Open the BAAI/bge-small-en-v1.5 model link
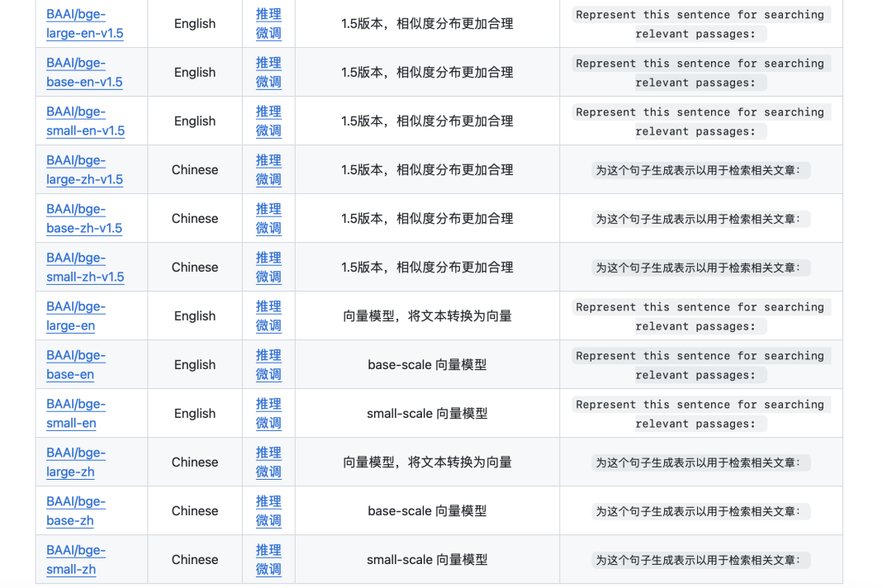Viewport: 892px width, 588px height. coord(85,121)
